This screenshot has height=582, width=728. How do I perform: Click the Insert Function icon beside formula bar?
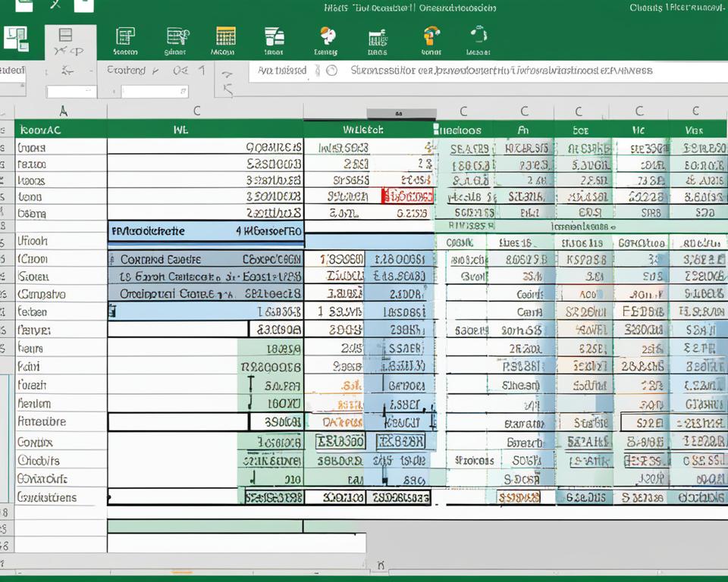click(x=316, y=70)
